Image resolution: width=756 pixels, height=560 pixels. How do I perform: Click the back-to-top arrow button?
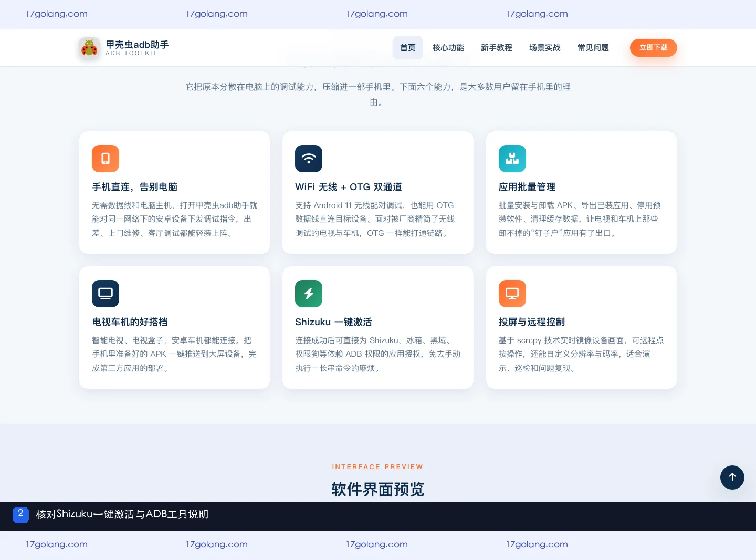tap(732, 478)
